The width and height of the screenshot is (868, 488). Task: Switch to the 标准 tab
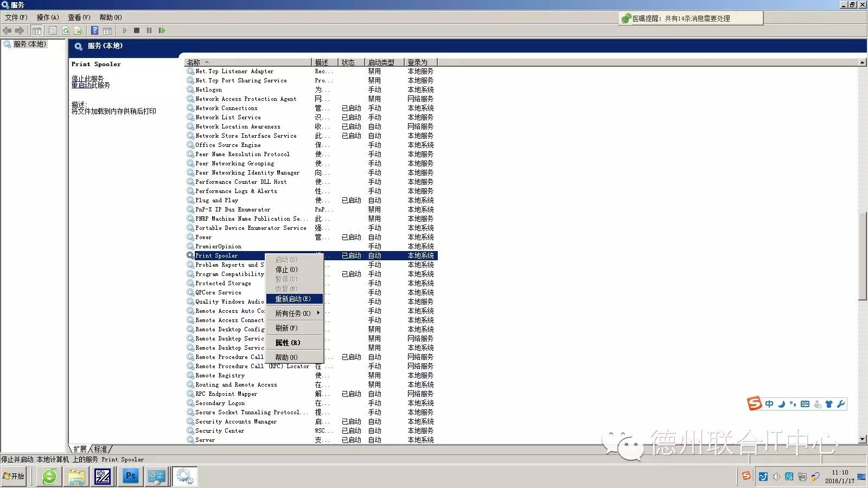(101, 449)
